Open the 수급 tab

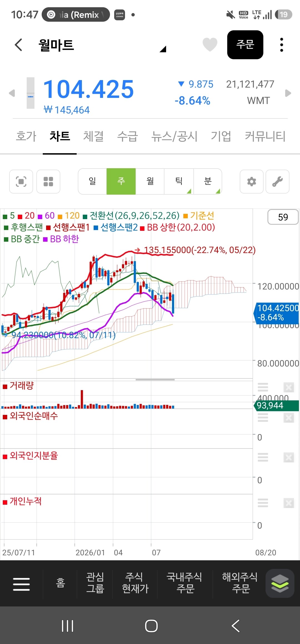127,136
